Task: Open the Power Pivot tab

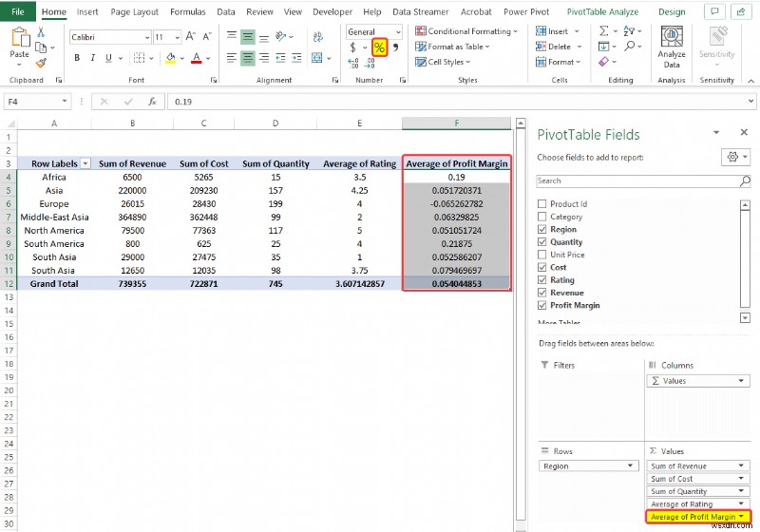Action: 526,11
